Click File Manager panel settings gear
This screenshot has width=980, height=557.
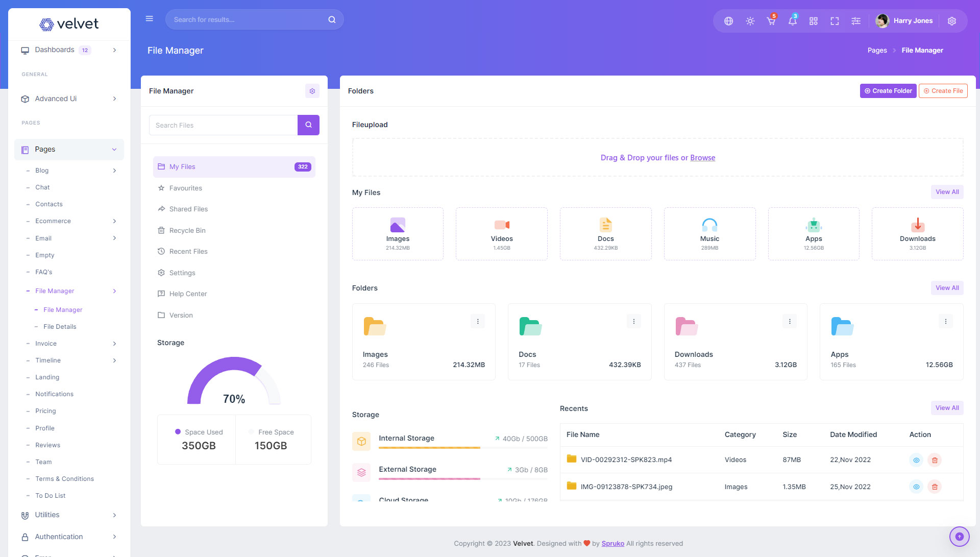(x=312, y=91)
